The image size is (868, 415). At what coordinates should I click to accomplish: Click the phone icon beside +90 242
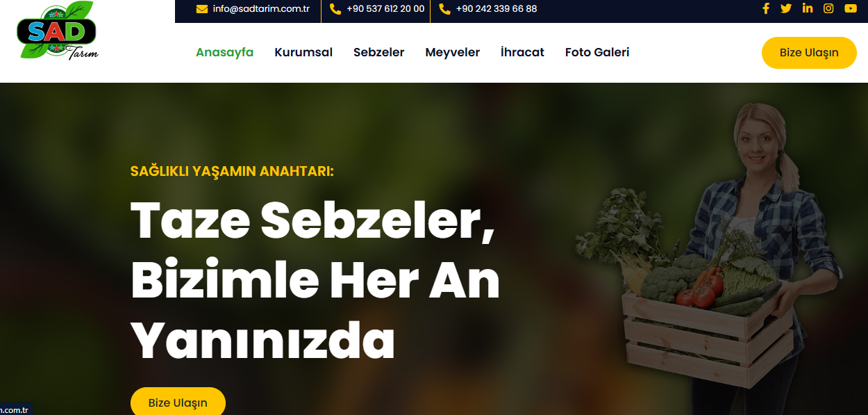(x=444, y=9)
